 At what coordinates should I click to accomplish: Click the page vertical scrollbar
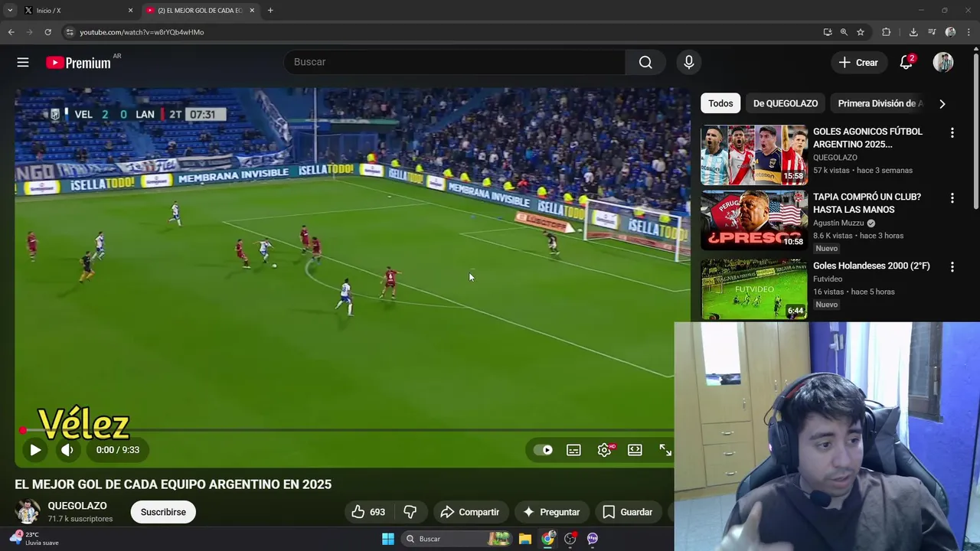tap(975, 130)
